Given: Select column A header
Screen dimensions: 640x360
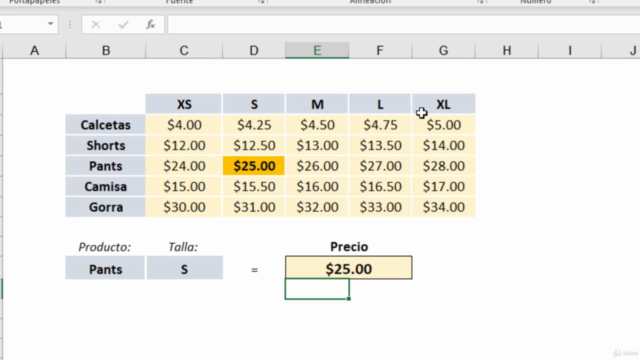Looking at the screenshot, I should coord(34,51).
